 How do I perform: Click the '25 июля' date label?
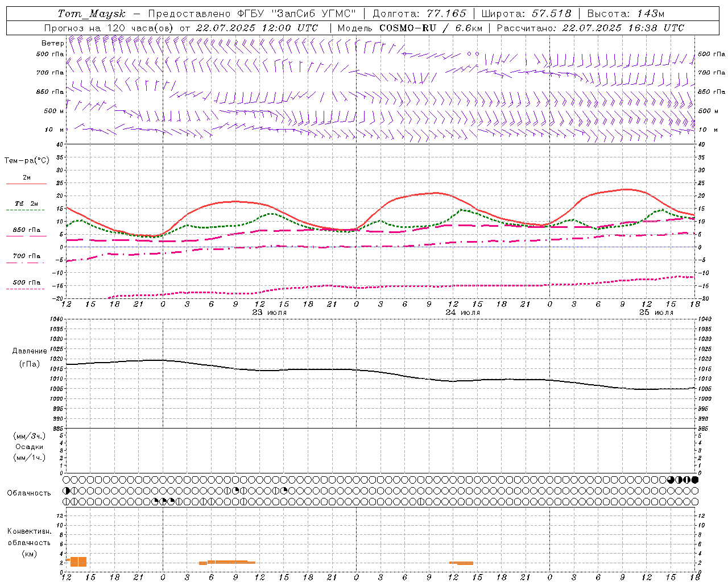tap(656, 313)
